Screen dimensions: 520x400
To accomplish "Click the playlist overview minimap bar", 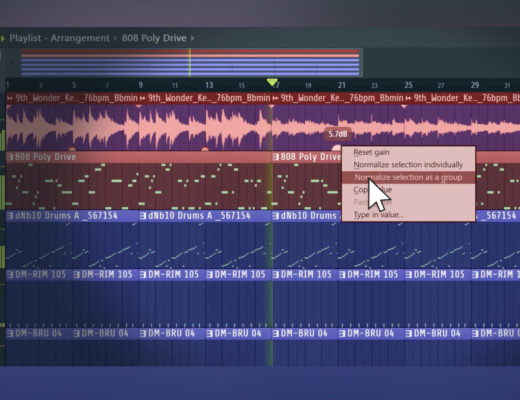I will pyautogui.click(x=190, y=62).
